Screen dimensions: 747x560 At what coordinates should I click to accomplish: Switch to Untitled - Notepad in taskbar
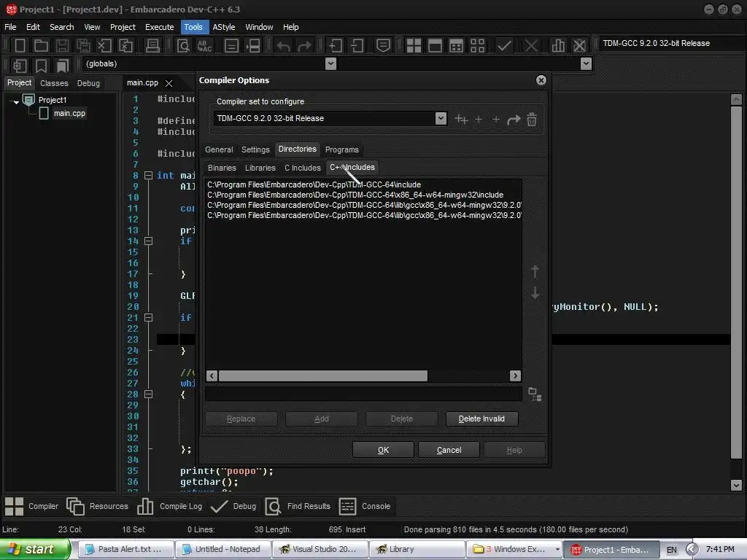222,549
